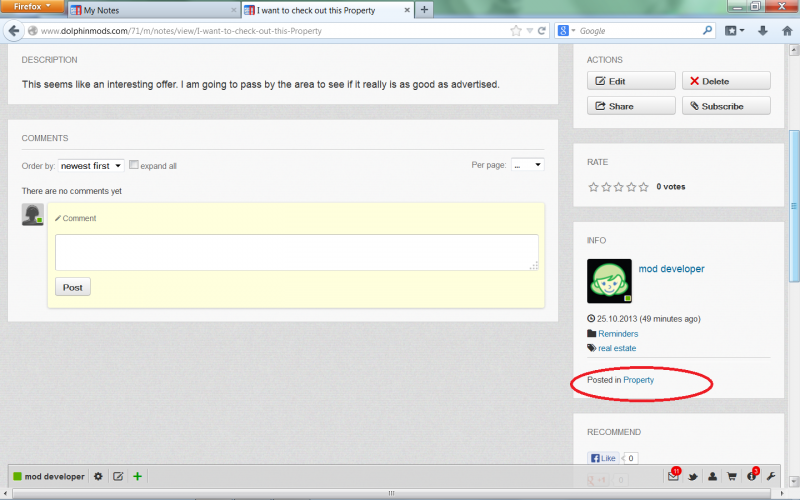800x500 pixels.
Task: Open the search engine chooser arrow
Action: pyautogui.click(x=573, y=31)
